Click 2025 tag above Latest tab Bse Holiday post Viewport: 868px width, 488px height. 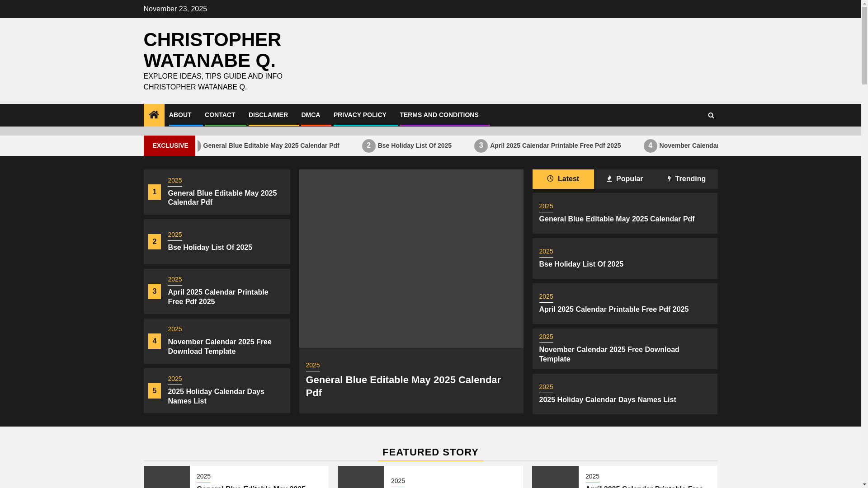[546, 252]
